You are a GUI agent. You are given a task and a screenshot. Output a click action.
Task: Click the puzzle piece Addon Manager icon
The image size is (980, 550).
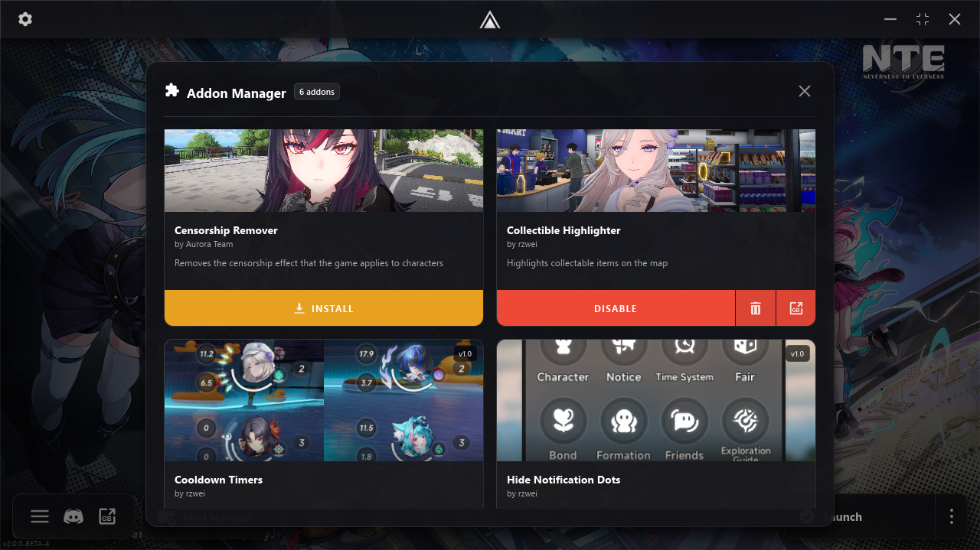pyautogui.click(x=172, y=90)
